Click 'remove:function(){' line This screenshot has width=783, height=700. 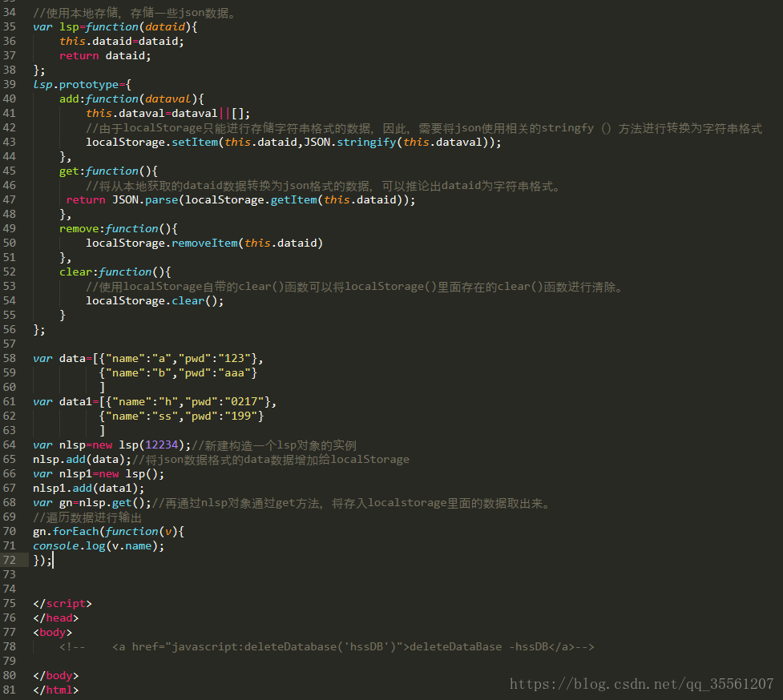119,228
